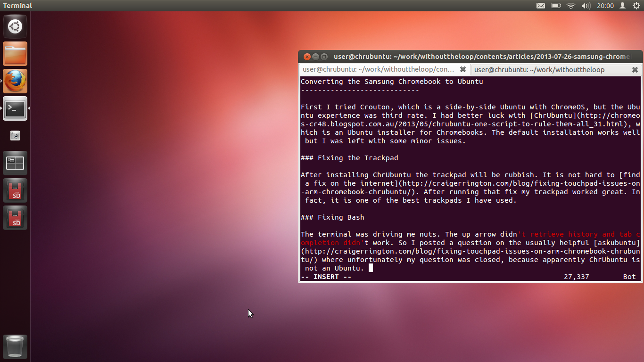
Task: Check the battery status indicator
Action: (x=556, y=6)
